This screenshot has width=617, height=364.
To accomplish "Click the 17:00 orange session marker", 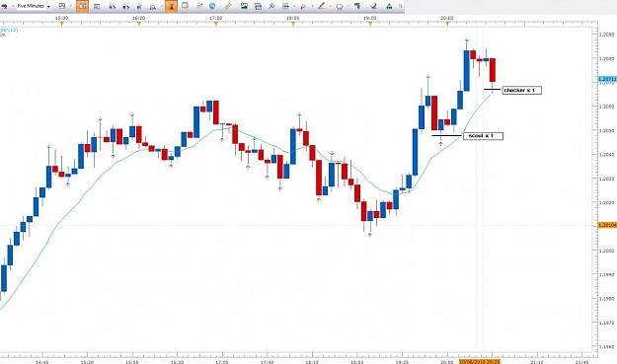I will click(216, 25).
